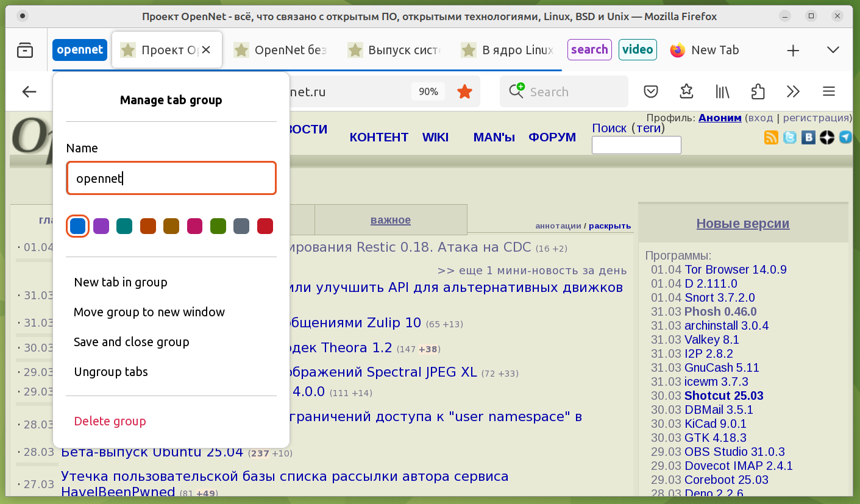Click the RSS feed icon

coord(771,137)
